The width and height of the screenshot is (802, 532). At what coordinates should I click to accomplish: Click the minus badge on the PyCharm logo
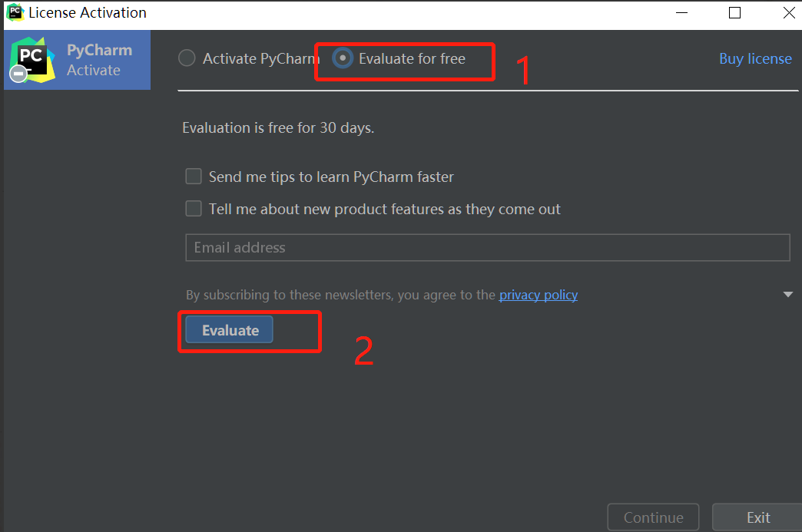(x=19, y=74)
